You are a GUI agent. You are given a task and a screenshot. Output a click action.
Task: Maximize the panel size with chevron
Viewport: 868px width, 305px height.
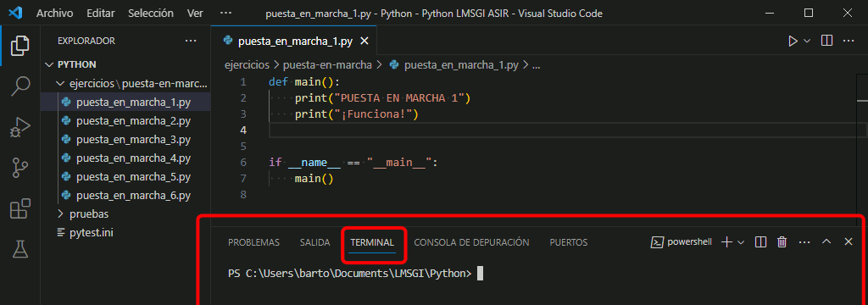tap(826, 242)
